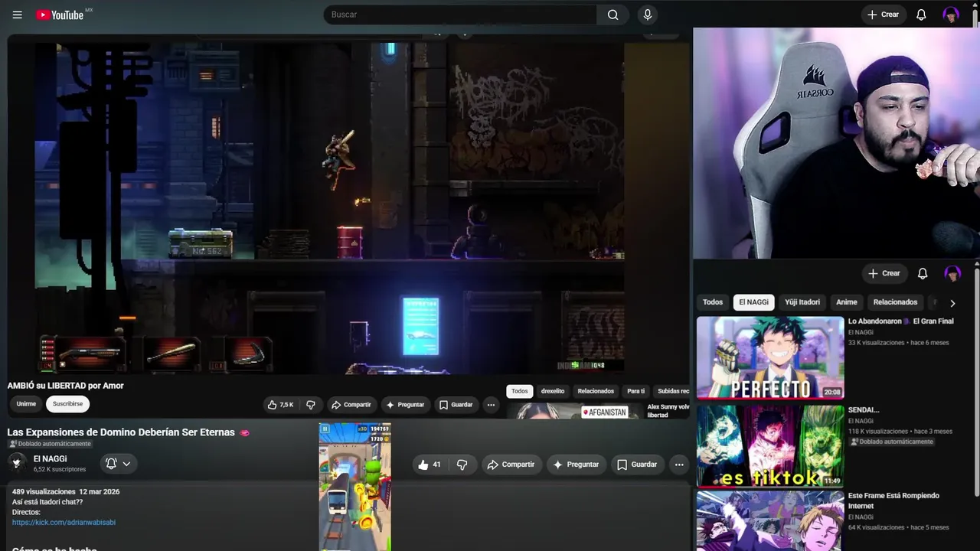Select the El NAGGi chip
980x551 pixels.
[753, 302]
